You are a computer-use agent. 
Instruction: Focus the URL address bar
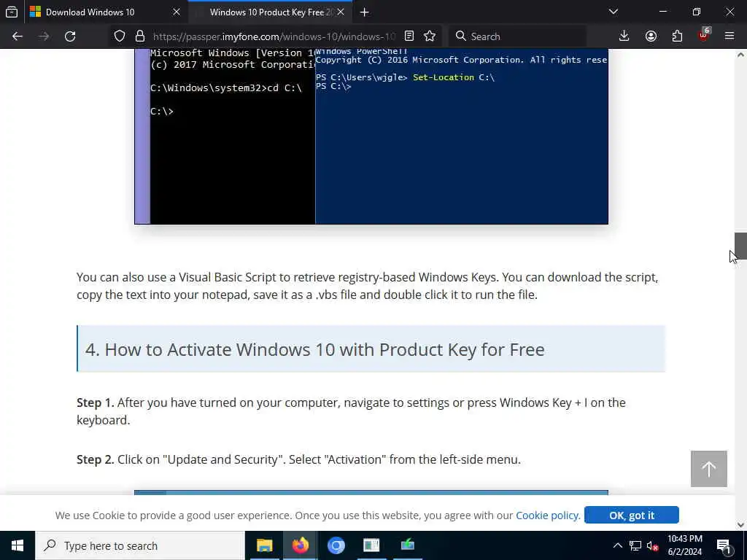[x=274, y=36]
